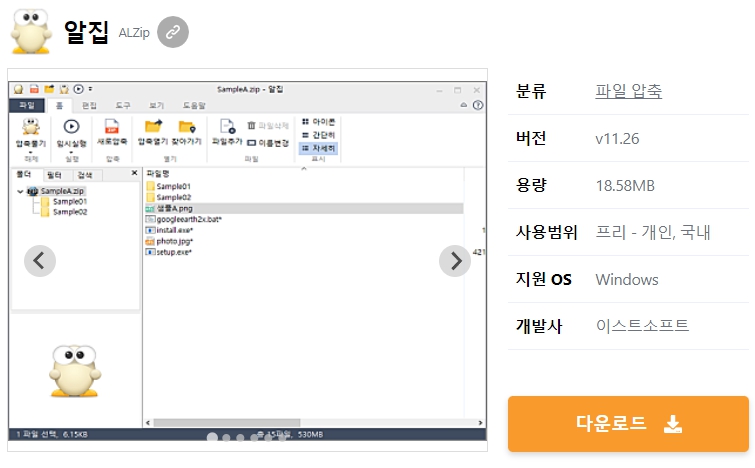Open the 압축풀기 dropdown arrow below the label
755x468 pixels.
tap(31, 152)
